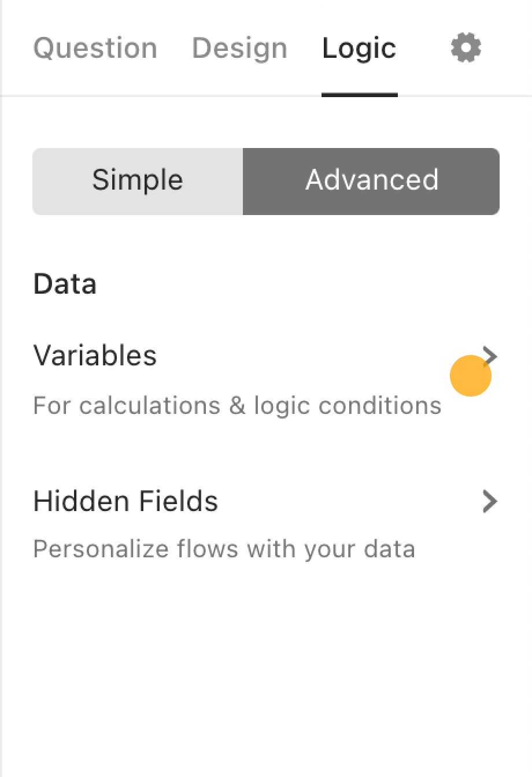532x777 pixels.
Task: Click the underline beneath the Logic tab
Action: [x=360, y=95]
